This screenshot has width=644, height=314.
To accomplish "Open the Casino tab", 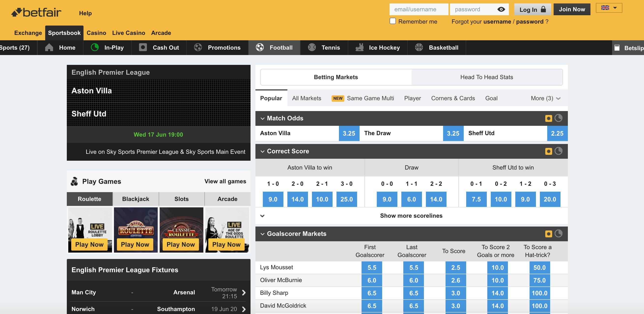I will pyautogui.click(x=96, y=33).
